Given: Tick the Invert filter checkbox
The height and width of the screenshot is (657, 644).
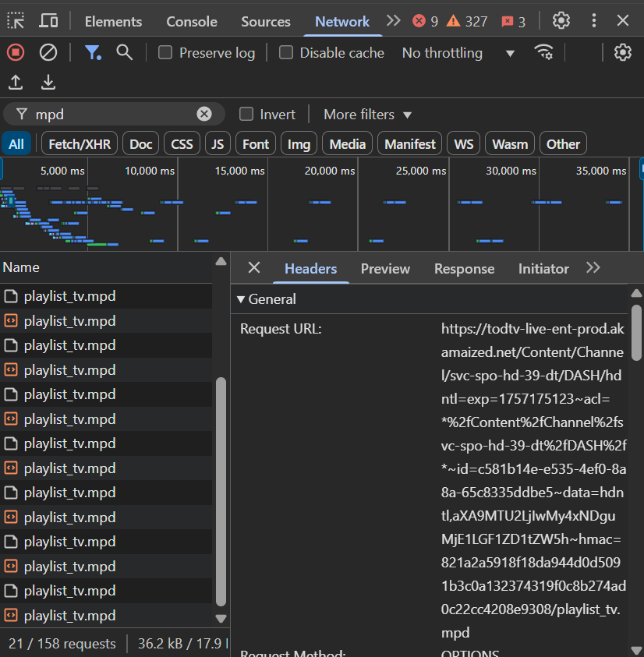Looking at the screenshot, I should tap(246, 115).
